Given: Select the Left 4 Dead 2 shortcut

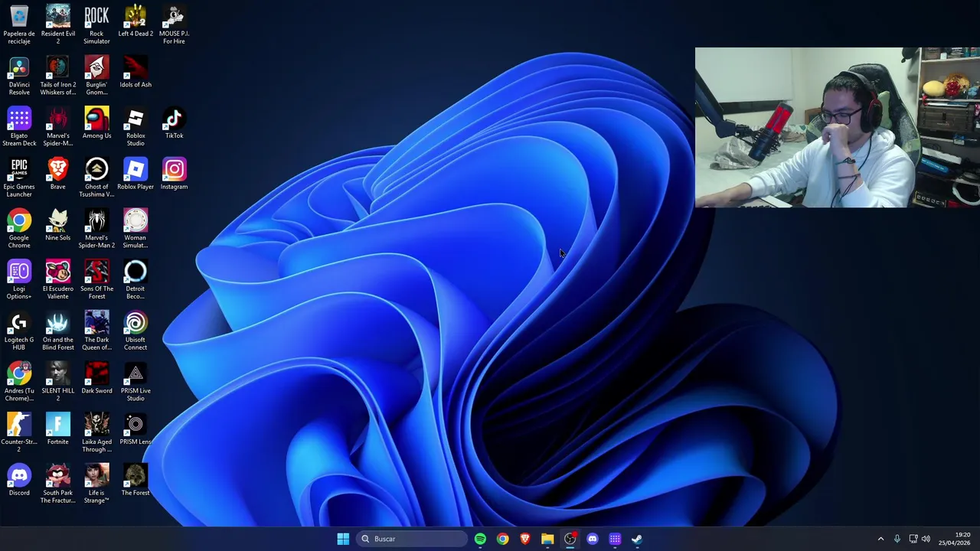Looking at the screenshot, I should 136,21.
